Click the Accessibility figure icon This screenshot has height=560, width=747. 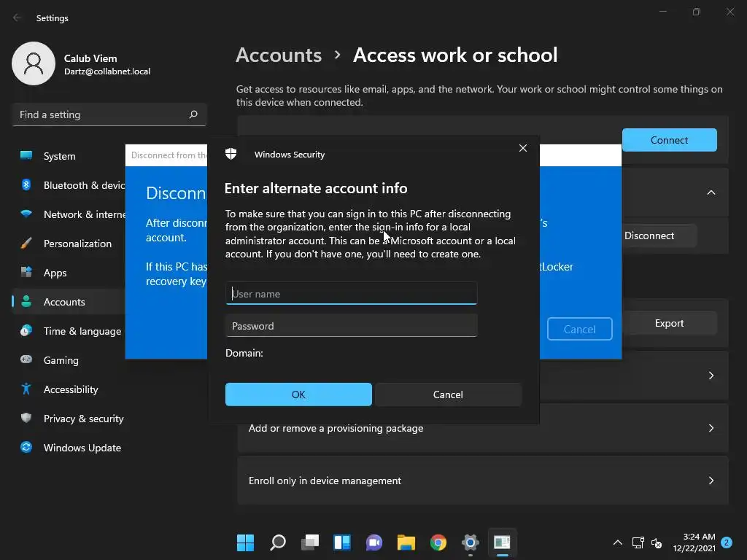[26, 389]
